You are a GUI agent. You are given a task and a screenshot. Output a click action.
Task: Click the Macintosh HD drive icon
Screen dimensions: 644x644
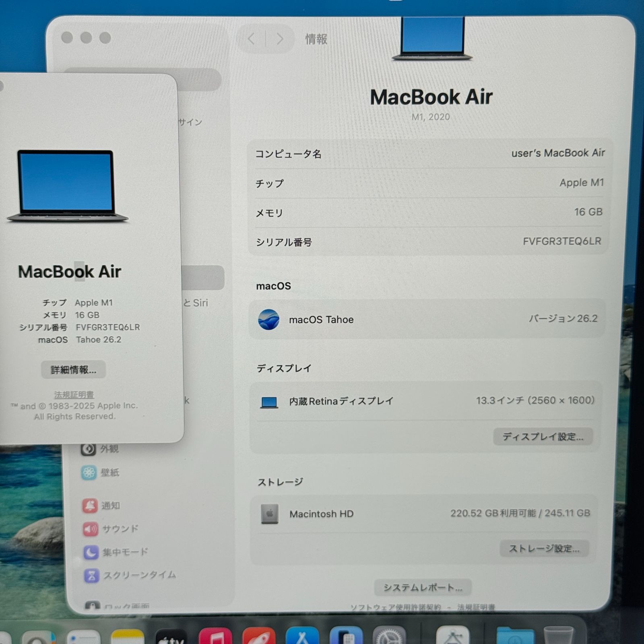(x=269, y=514)
